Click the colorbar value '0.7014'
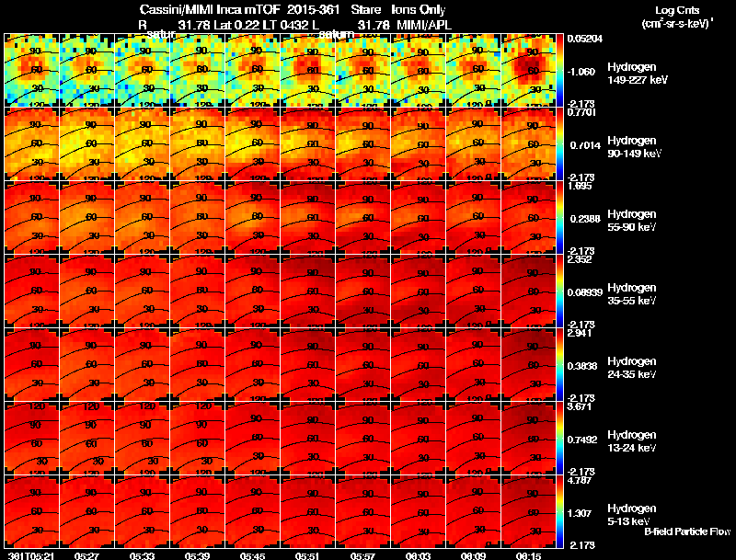The image size is (736, 560). [x=585, y=145]
